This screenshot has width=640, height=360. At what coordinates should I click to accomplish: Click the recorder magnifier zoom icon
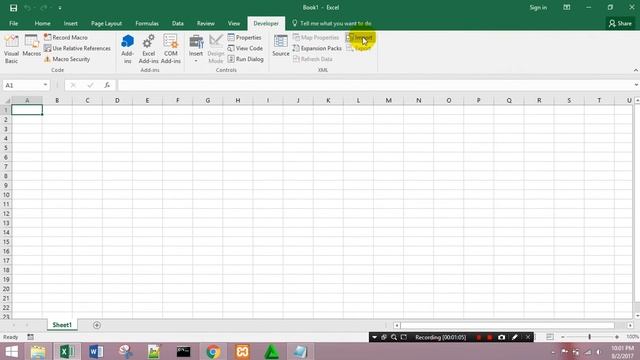pyautogui.click(x=394, y=337)
